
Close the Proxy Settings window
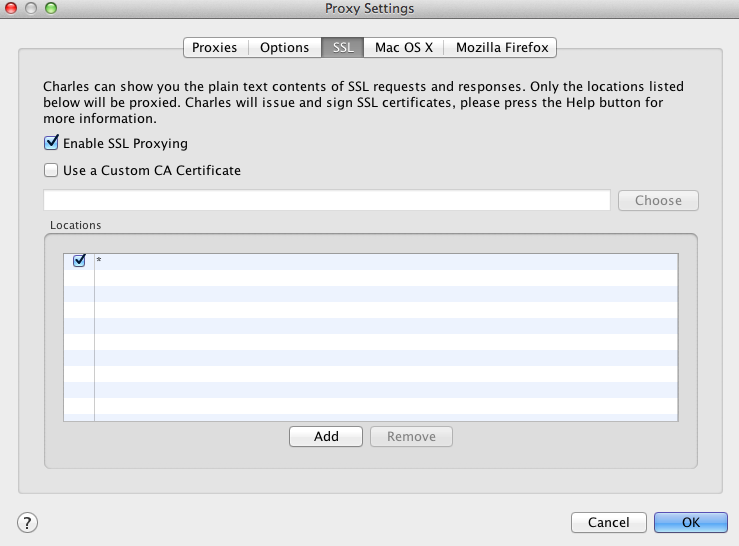[11, 8]
